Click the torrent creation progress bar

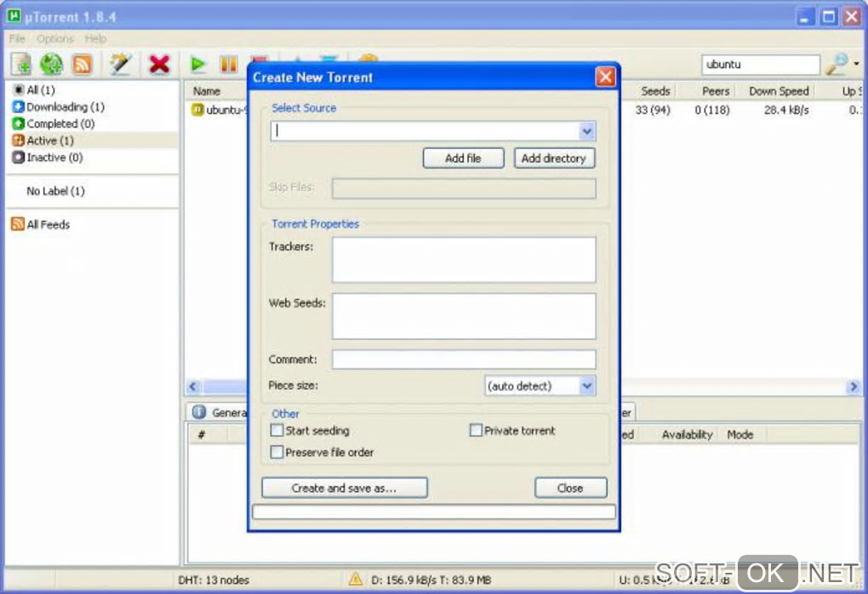(x=433, y=511)
